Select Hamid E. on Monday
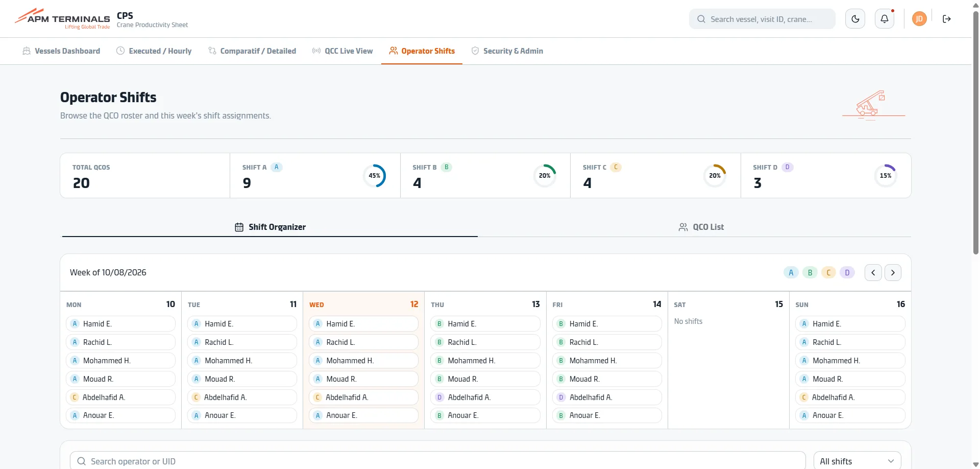Viewport: 980px width, 469px height. (x=120, y=324)
